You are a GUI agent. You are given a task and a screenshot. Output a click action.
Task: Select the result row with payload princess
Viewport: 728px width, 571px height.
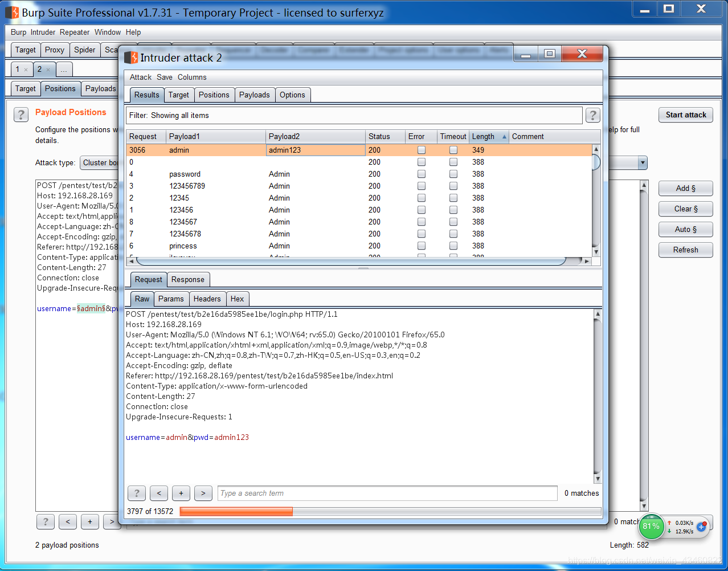pyautogui.click(x=359, y=246)
